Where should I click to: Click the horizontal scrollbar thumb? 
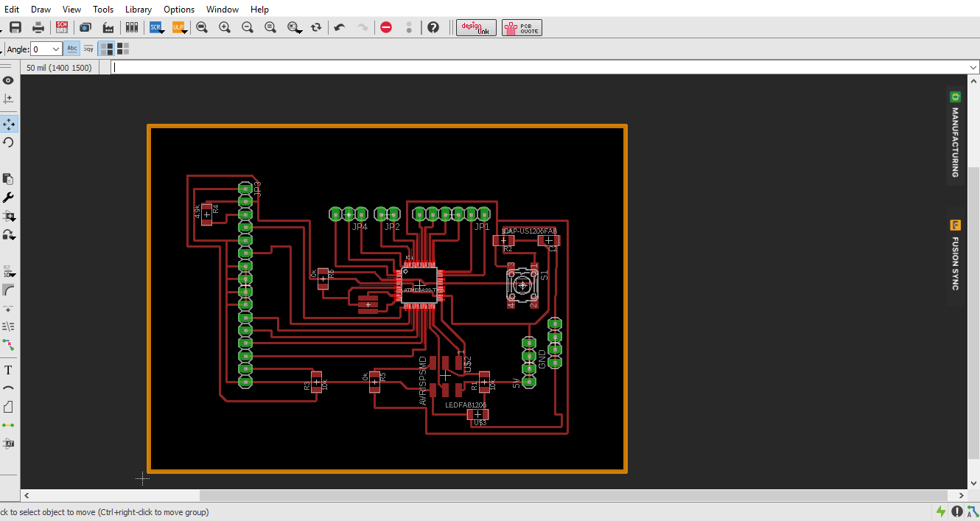tap(573, 496)
